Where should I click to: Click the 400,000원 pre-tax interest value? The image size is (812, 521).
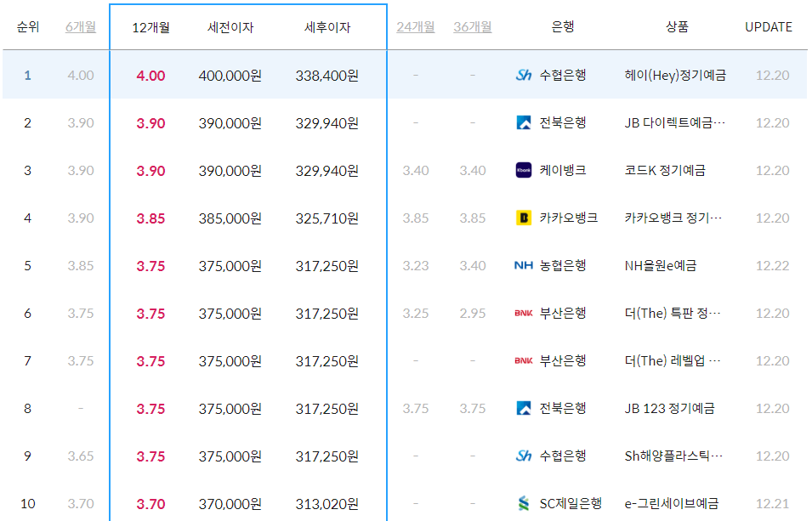click(230, 76)
